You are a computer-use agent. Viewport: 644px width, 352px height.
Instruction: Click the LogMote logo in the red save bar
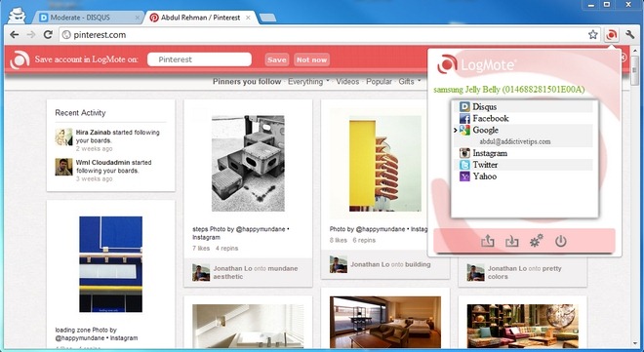(20, 59)
